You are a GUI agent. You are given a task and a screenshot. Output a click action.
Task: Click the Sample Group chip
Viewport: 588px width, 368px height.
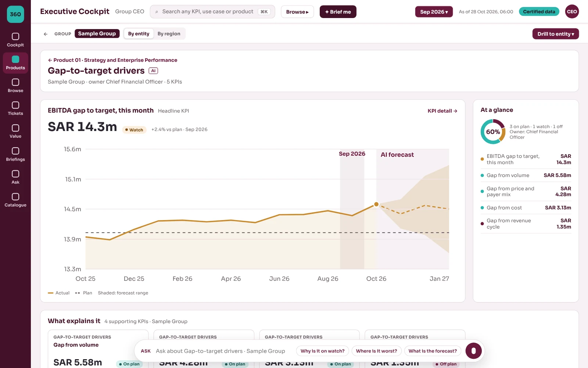(x=97, y=33)
